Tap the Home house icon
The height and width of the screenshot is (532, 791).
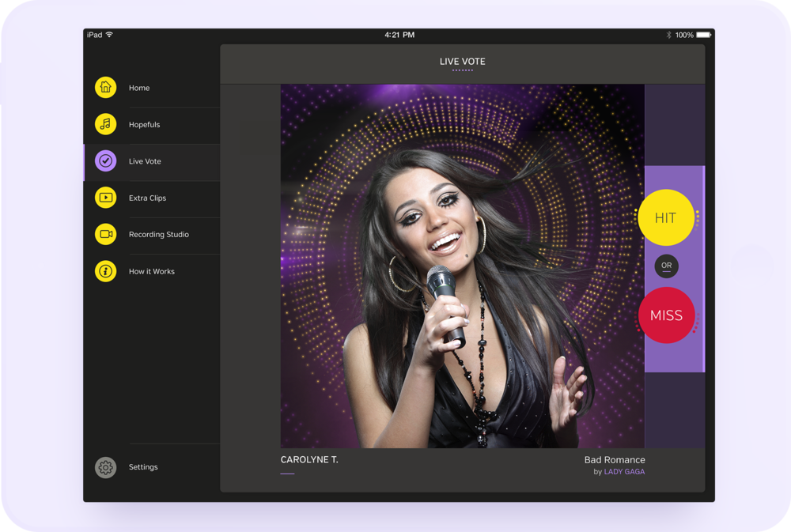pos(106,88)
